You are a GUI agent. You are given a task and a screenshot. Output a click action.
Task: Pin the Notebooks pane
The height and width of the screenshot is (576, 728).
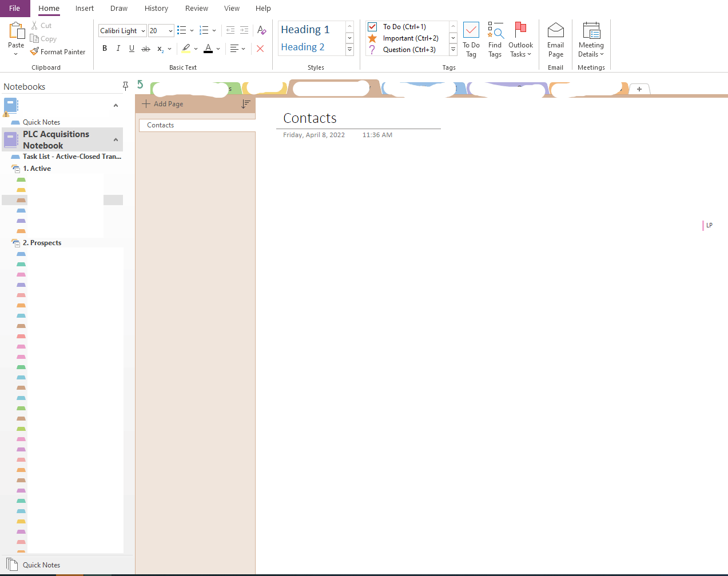coord(125,86)
